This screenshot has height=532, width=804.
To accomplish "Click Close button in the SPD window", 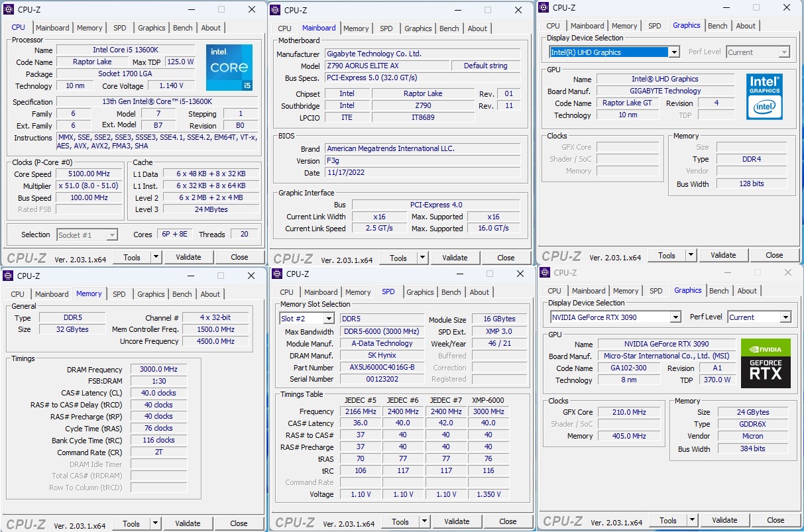I will [x=508, y=521].
